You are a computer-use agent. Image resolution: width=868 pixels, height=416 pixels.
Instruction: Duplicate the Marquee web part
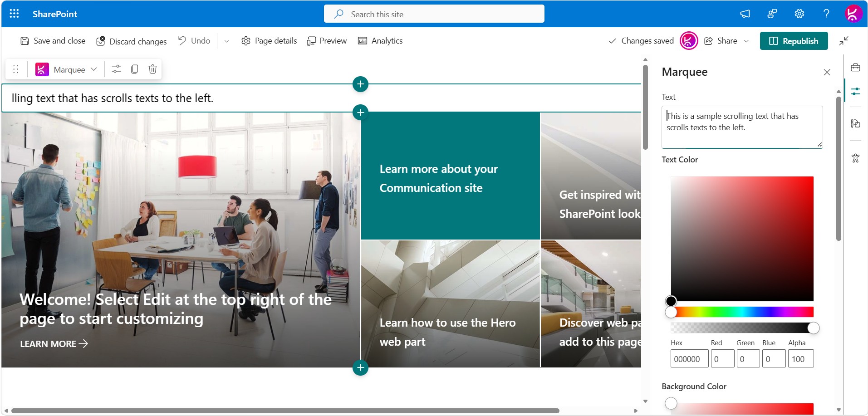pyautogui.click(x=134, y=69)
